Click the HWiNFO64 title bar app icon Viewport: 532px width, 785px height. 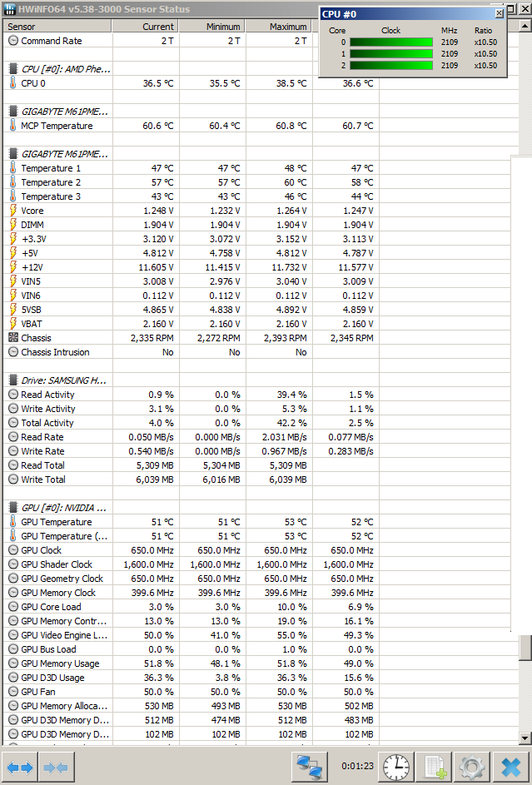(x=9, y=9)
